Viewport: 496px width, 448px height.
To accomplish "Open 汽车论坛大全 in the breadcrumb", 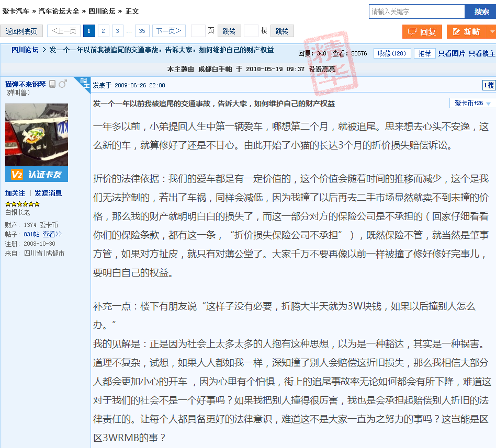I will pos(59,11).
